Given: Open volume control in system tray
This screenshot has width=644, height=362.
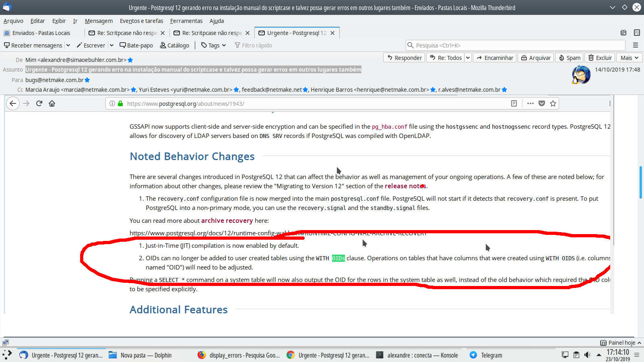Looking at the screenshot, I should click(588, 355).
